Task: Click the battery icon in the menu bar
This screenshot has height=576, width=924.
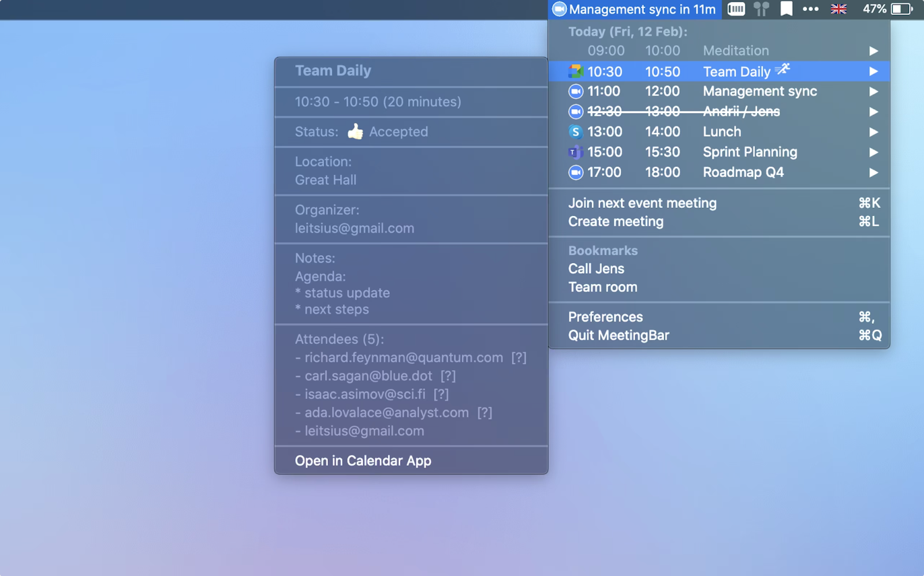Action: (x=901, y=9)
